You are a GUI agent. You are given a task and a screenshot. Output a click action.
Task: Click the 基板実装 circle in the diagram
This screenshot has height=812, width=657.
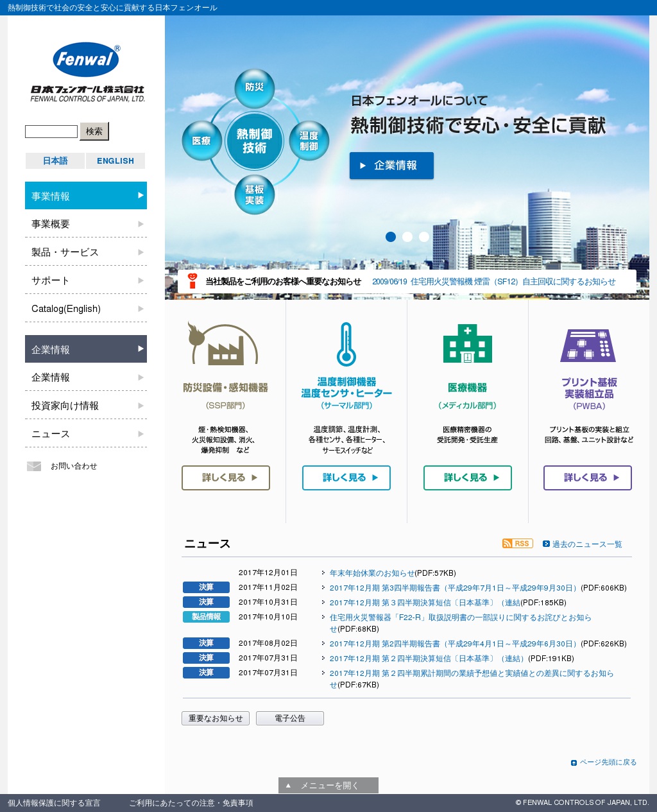(255, 194)
